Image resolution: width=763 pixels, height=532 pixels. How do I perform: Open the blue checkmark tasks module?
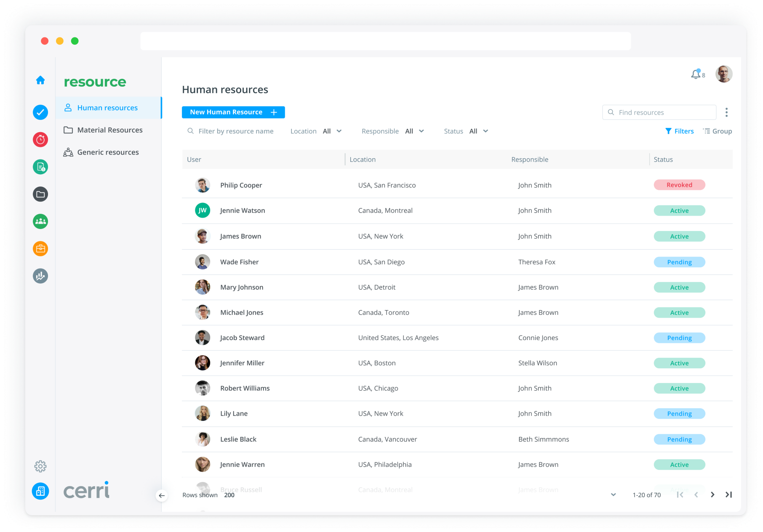40,112
